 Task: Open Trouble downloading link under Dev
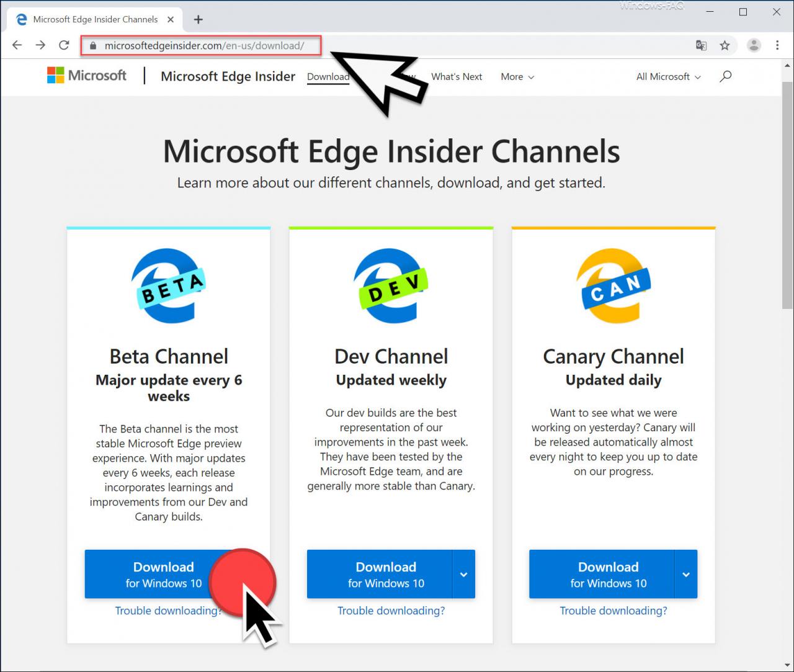pyautogui.click(x=391, y=611)
